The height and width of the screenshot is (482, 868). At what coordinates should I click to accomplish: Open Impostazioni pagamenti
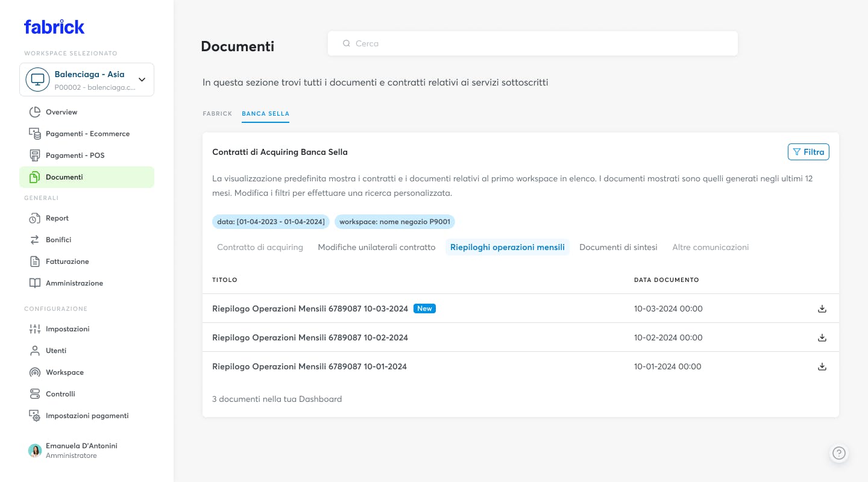click(x=87, y=416)
